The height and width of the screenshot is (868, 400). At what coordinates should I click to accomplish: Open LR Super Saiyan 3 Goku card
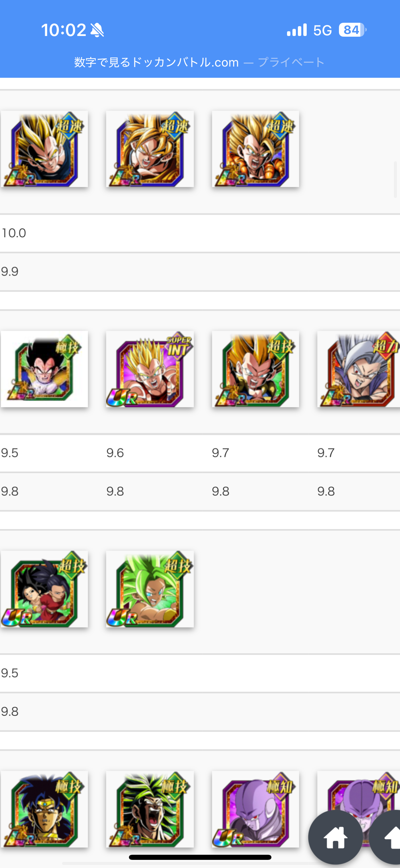click(x=150, y=149)
